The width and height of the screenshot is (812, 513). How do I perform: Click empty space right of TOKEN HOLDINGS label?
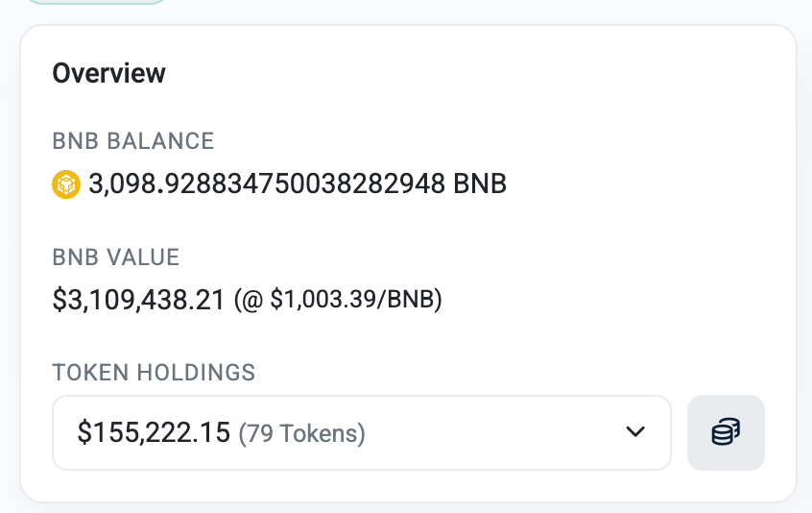(x=518, y=372)
